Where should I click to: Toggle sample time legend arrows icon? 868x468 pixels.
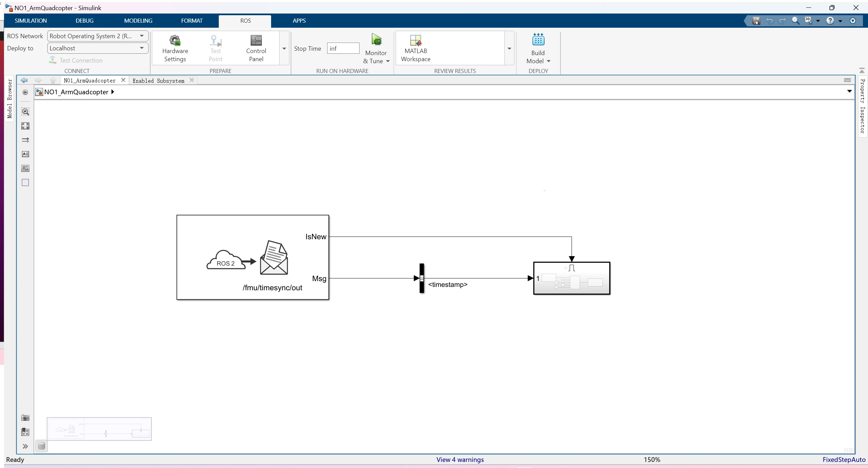[25, 140]
